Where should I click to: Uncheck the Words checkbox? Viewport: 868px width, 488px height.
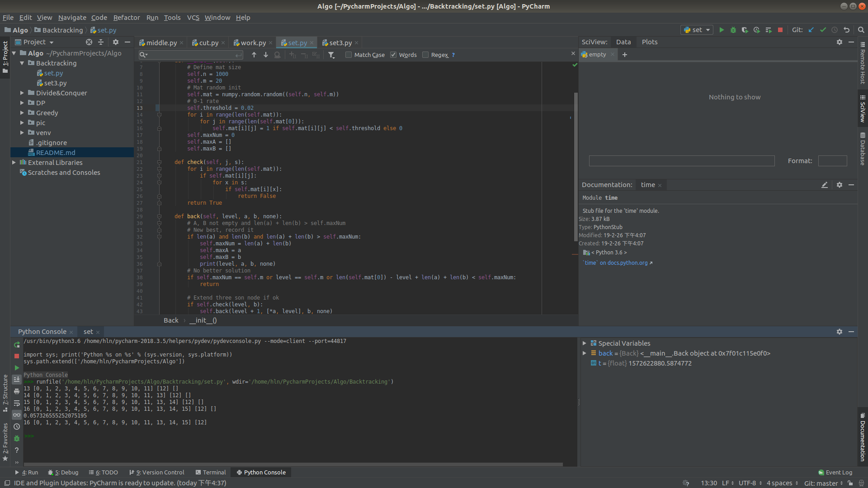pyautogui.click(x=393, y=55)
